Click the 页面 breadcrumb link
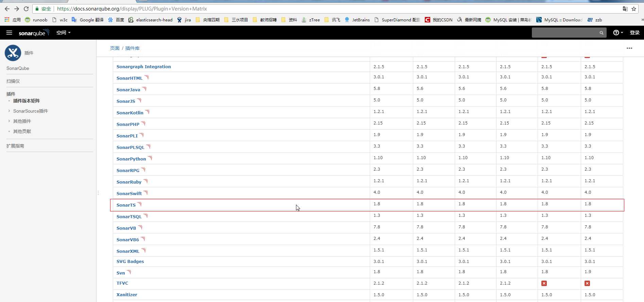Screen dimensions: 644x302 (x=115, y=48)
